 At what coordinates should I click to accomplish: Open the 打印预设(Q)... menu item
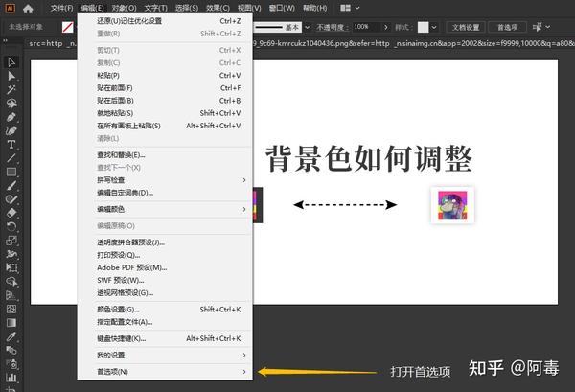165,255
